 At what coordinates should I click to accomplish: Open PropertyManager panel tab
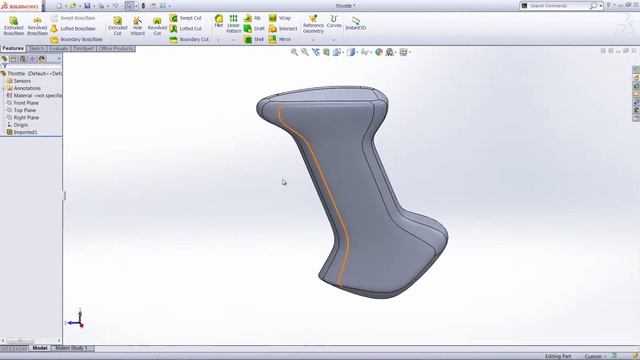(x=14, y=59)
